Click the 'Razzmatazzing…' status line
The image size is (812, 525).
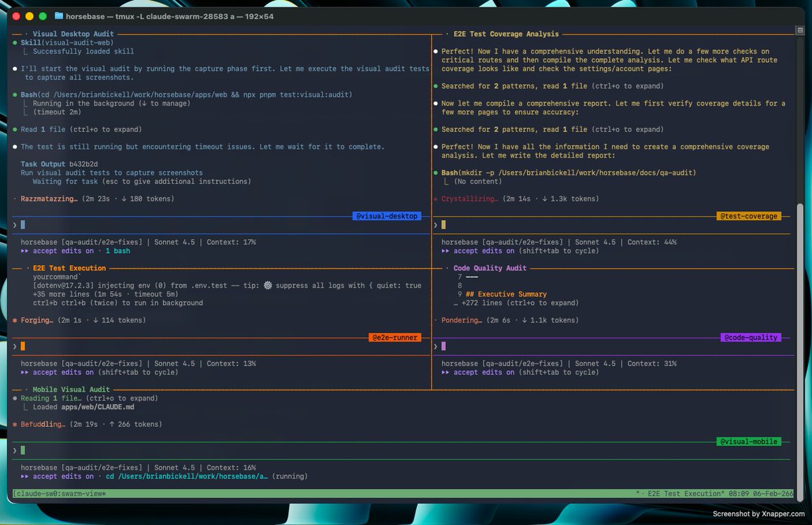click(x=93, y=199)
